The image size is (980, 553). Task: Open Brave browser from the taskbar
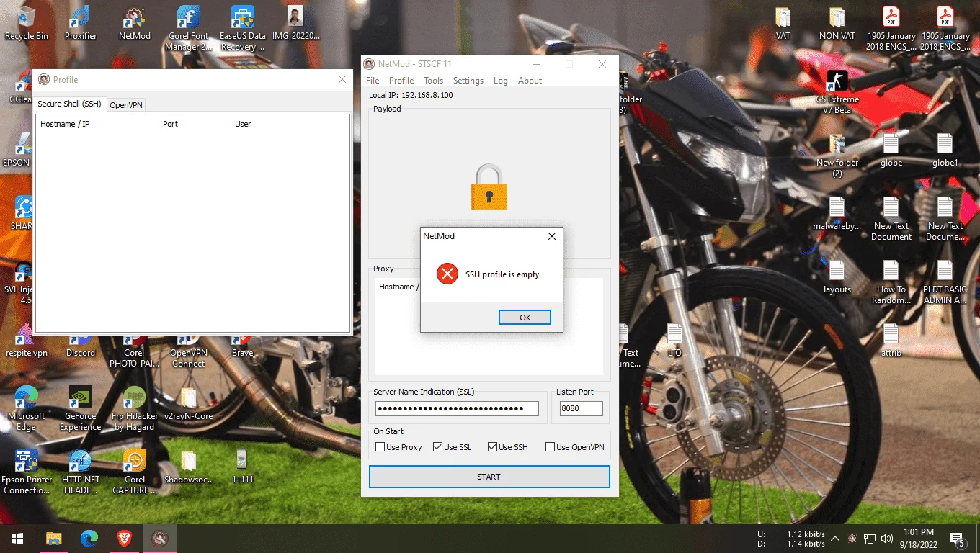pyautogui.click(x=125, y=538)
